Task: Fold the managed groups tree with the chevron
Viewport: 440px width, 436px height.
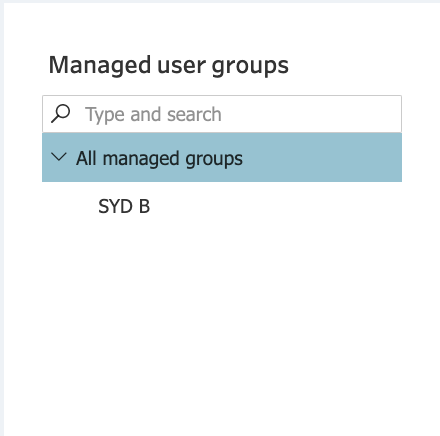Action: coord(59,157)
